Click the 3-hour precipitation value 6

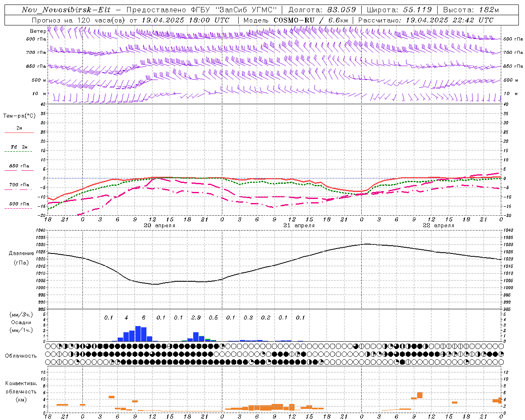point(144,317)
